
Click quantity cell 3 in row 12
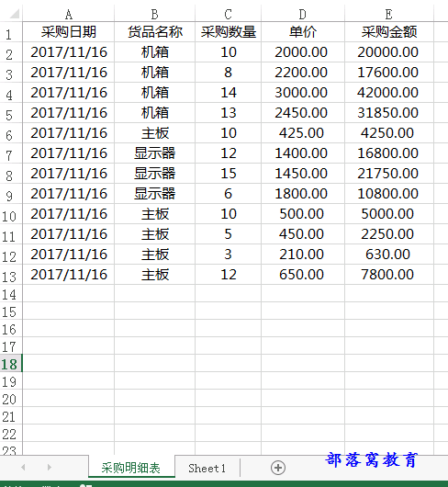(228, 255)
